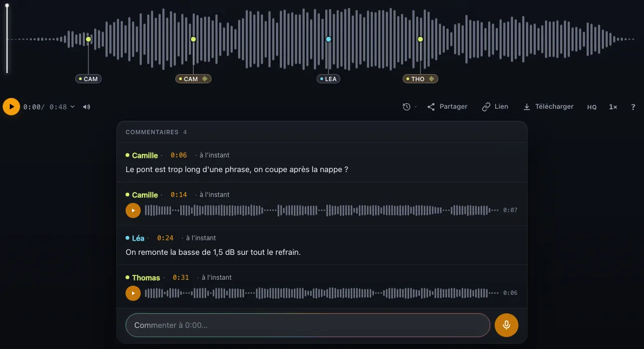Jump to timestamp 0:14 in Camille's comment

(x=179, y=195)
